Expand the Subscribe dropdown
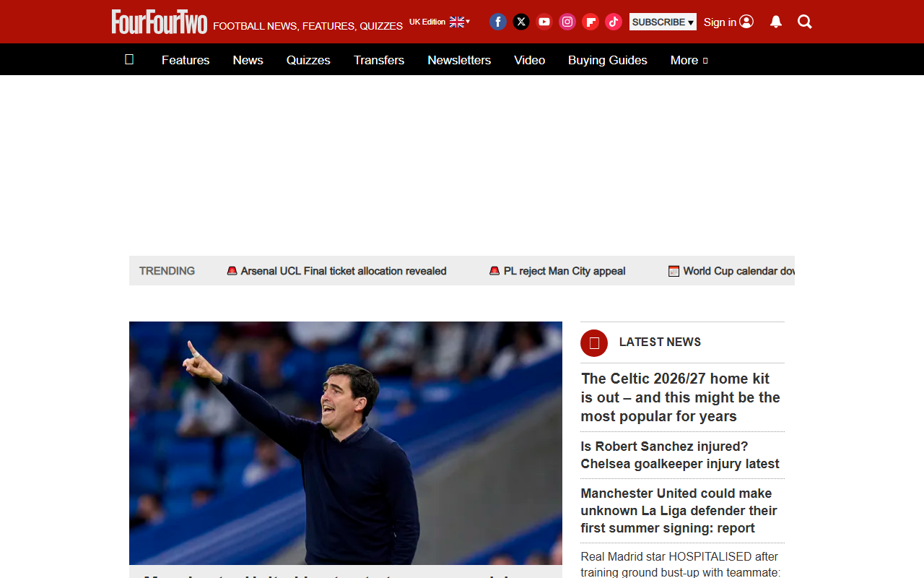This screenshot has width=924, height=578. click(663, 22)
